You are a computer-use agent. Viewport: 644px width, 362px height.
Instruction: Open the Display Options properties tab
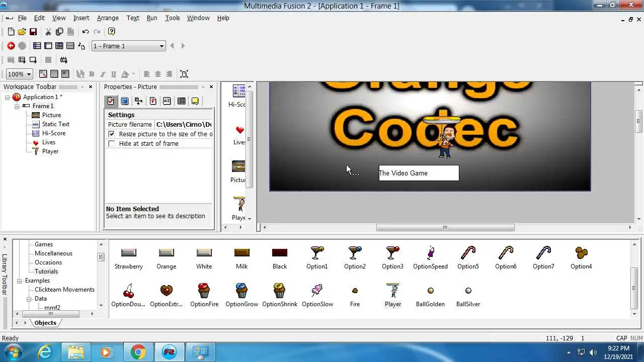(x=125, y=101)
